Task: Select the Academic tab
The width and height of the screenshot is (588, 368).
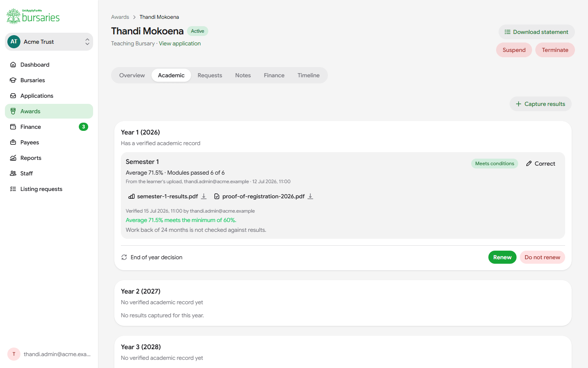Action: pyautogui.click(x=171, y=75)
